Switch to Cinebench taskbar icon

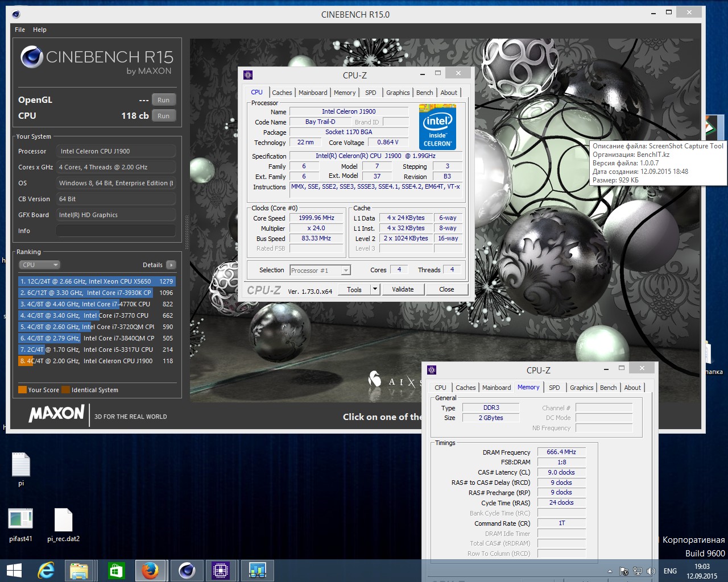187,571
